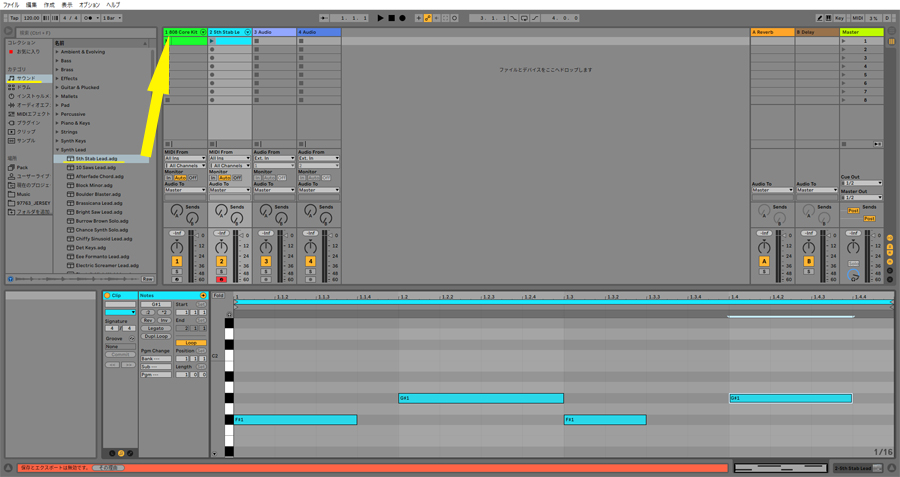Select the プラグイン category icon
The image size is (900, 477).
click(x=11, y=123)
